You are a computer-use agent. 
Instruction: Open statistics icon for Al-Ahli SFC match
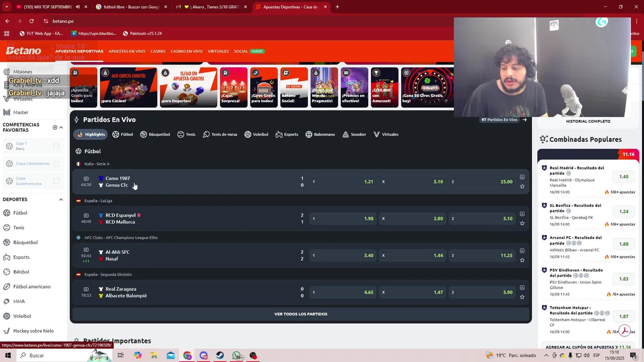tap(522, 250)
